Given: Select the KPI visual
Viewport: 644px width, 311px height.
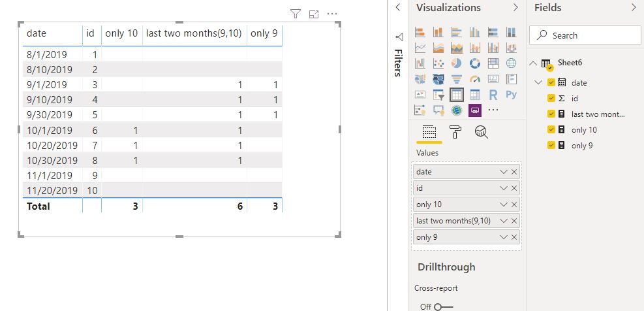Looking at the screenshot, I should click(420, 95).
